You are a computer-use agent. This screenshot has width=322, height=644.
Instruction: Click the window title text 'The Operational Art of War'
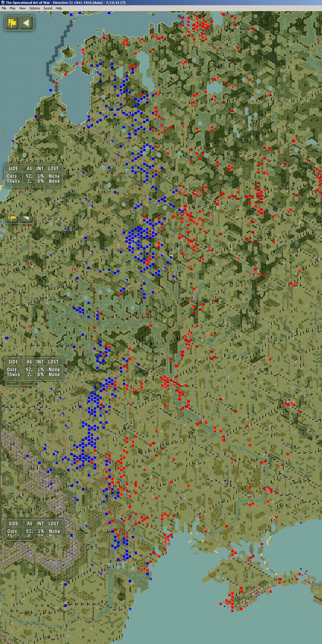click(x=28, y=3)
